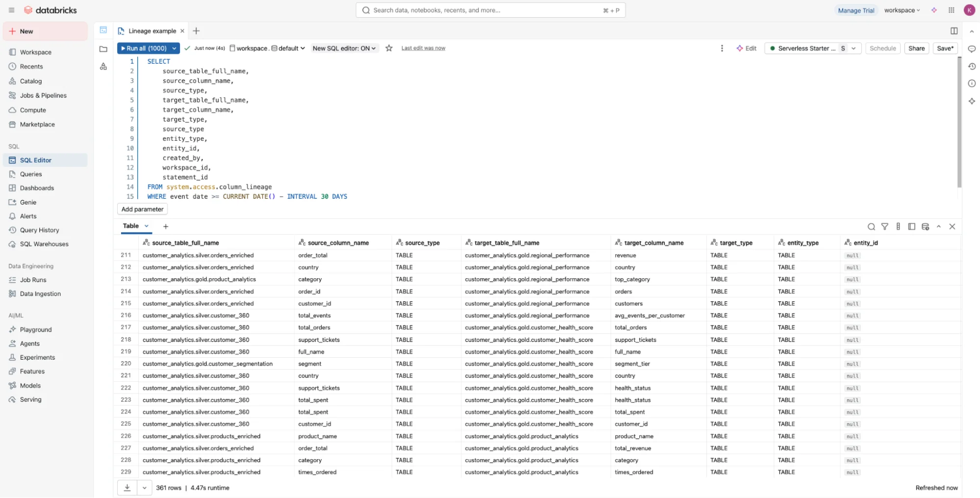Image resolution: width=980 pixels, height=498 pixels.
Task: Open the apps grid icon near profile avatar
Action: 951,10
